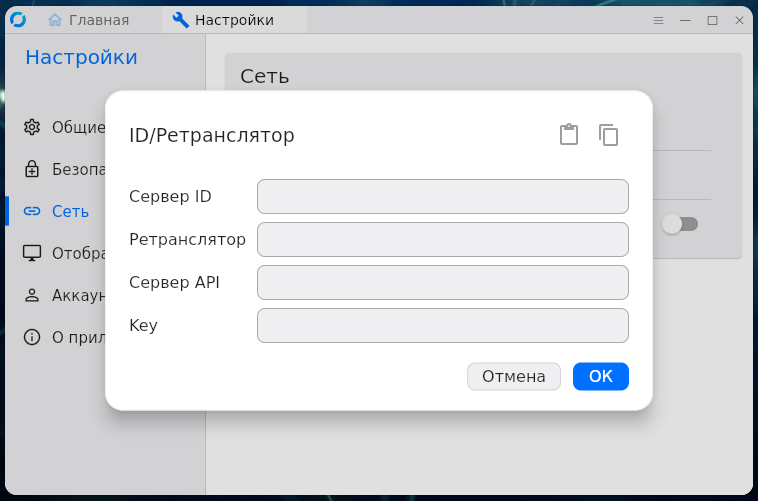Click into the Ретранслятор text field

pos(442,239)
